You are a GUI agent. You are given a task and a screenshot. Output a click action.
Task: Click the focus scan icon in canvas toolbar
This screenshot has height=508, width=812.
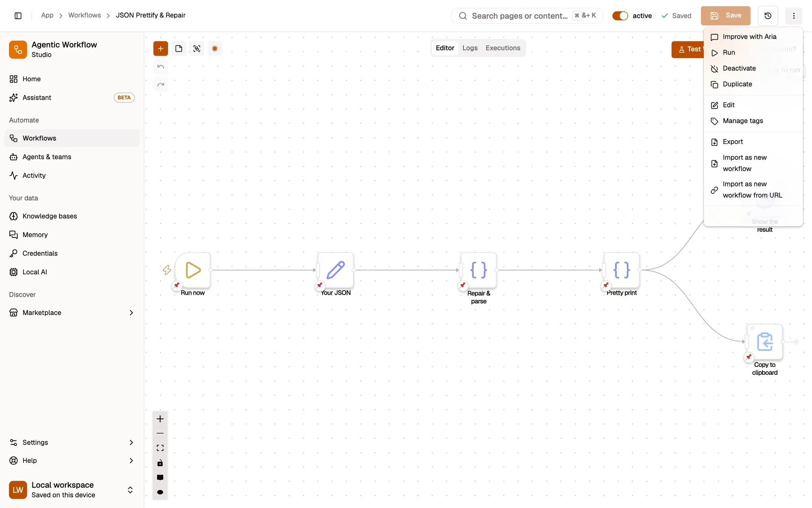click(x=197, y=48)
